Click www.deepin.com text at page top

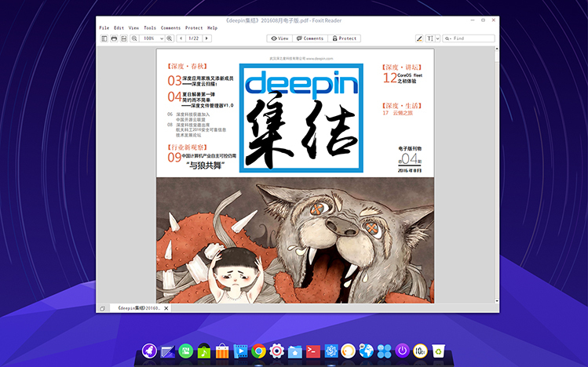320,58
